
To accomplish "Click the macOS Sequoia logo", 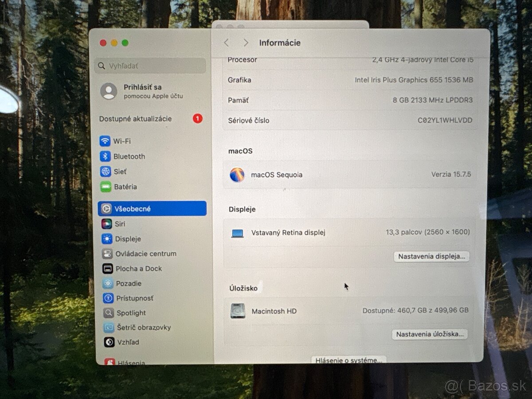I will (x=237, y=175).
